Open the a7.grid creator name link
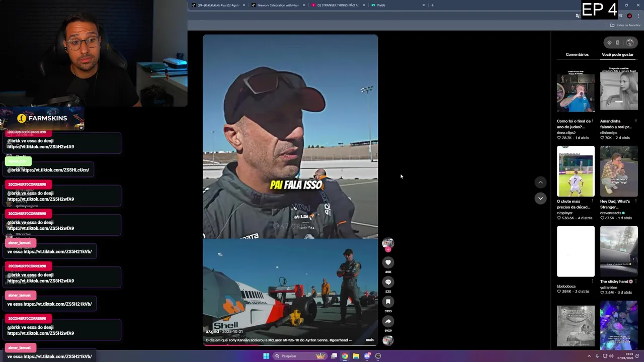The image size is (644, 362). click(x=212, y=332)
